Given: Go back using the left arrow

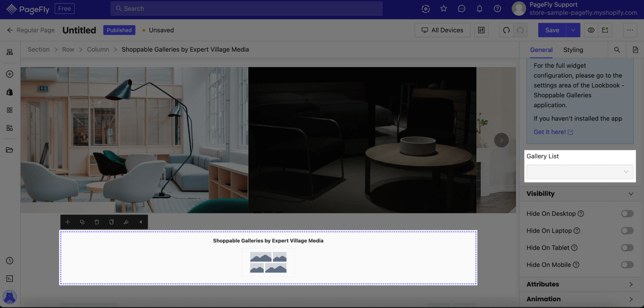Looking at the screenshot, I should click(x=10, y=30).
